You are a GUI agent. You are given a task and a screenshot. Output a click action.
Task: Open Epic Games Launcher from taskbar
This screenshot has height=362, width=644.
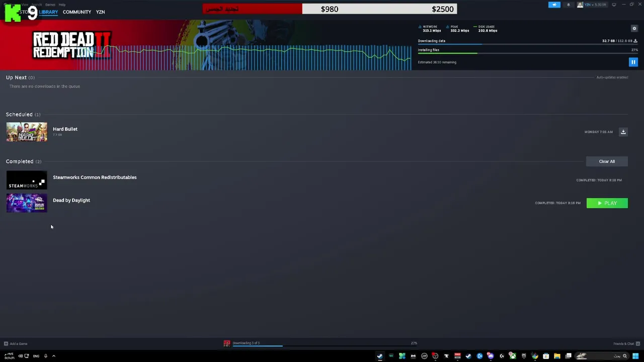pyautogui.click(x=524, y=356)
